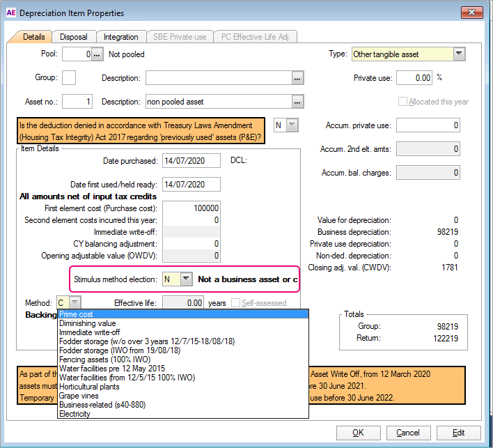Collapse the Method dropdown arrow
This screenshot has height=448, width=493.
click(x=75, y=303)
